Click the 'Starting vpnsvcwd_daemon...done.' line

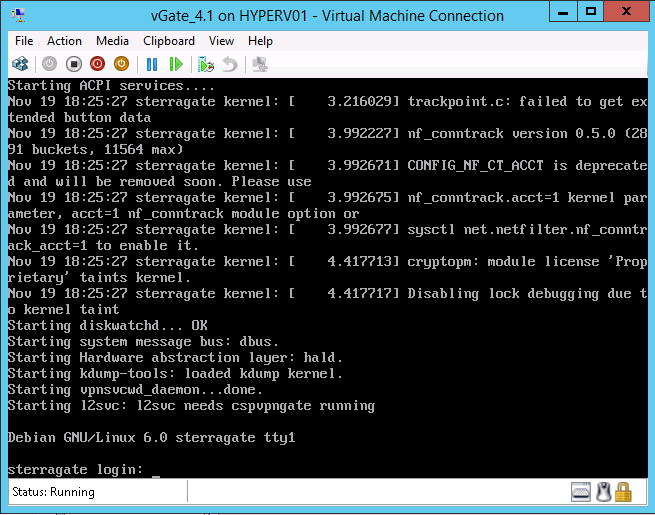135,390
